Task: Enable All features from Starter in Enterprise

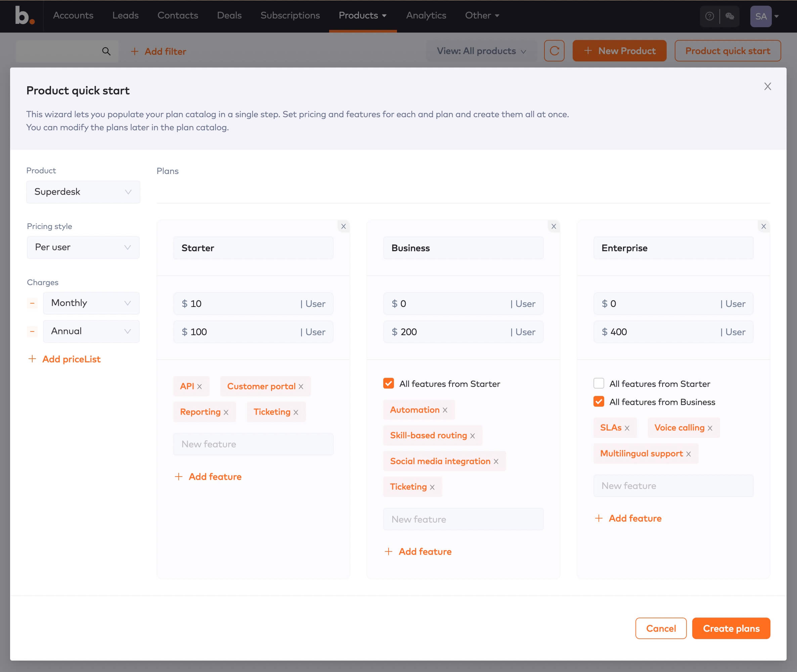Action: pos(599,383)
